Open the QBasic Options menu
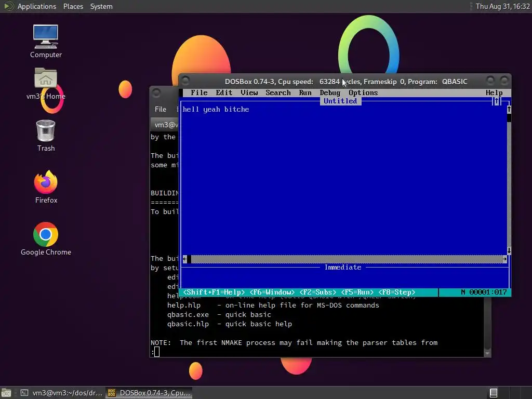The image size is (532, 399). tap(363, 92)
